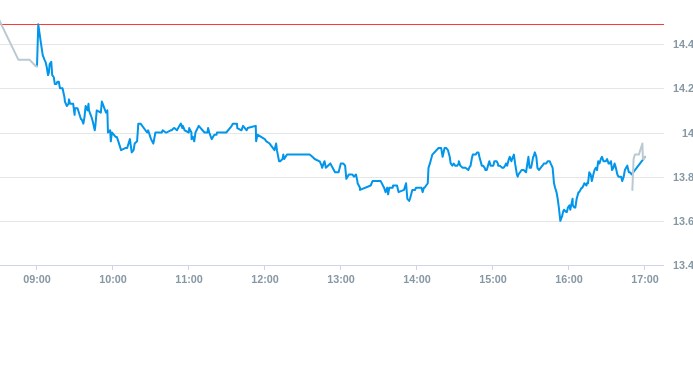Click the price peak just after 14:00
Image resolution: width=693 pixels, height=365 pixels.
pyautogui.click(x=442, y=149)
